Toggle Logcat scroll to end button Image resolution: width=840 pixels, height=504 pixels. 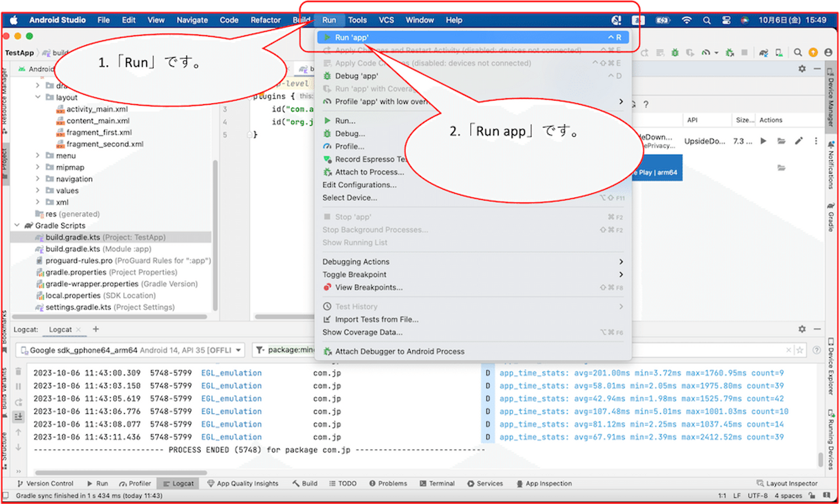tap(18, 416)
